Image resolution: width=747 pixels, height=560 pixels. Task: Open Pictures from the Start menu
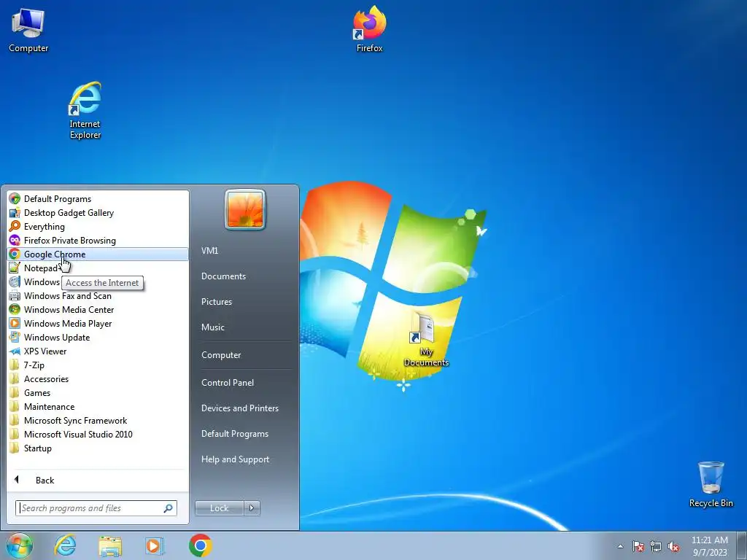click(244, 302)
